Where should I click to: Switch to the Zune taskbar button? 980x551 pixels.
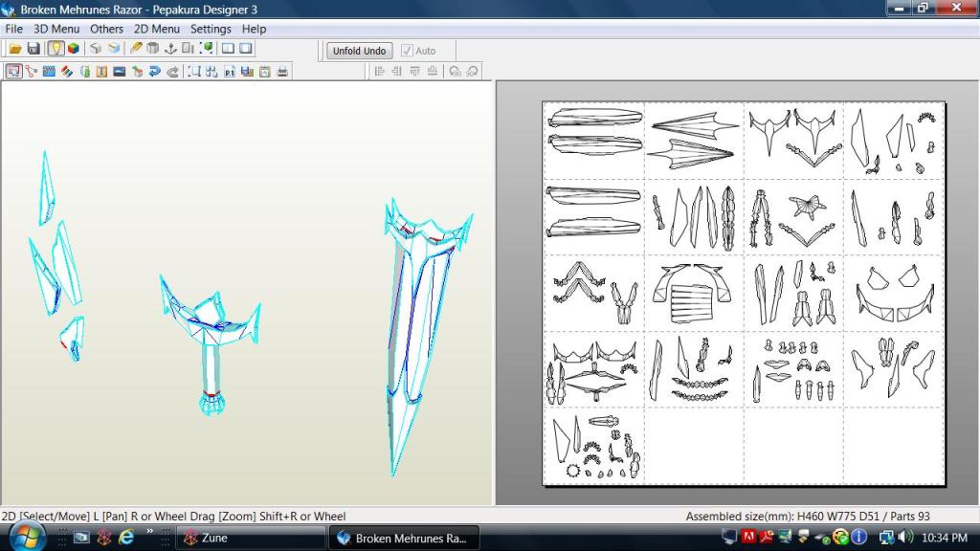[250, 538]
